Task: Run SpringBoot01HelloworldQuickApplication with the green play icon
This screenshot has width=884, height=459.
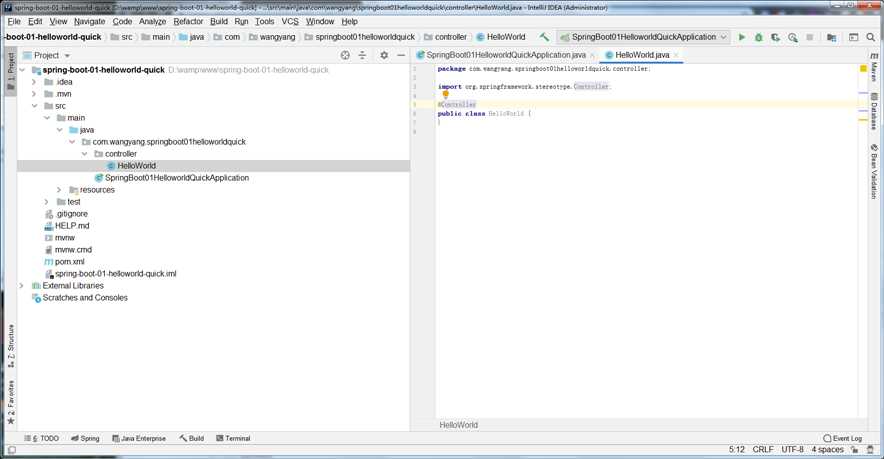Action: click(742, 37)
